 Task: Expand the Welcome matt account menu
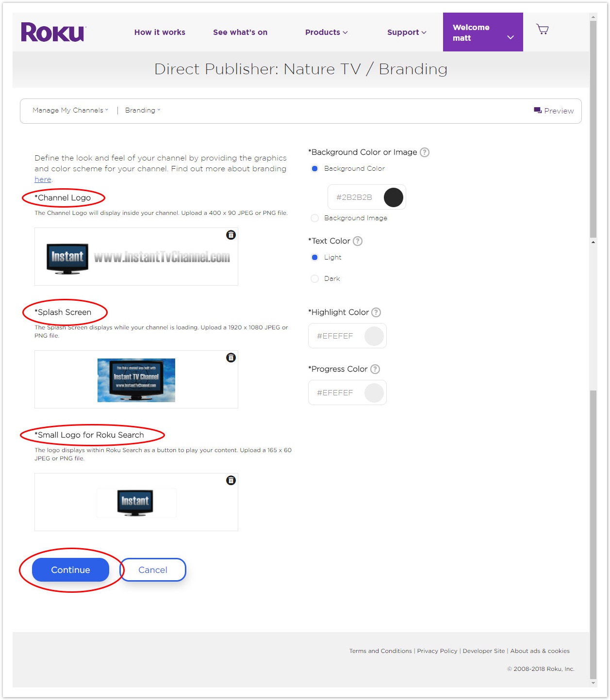(x=483, y=32)
